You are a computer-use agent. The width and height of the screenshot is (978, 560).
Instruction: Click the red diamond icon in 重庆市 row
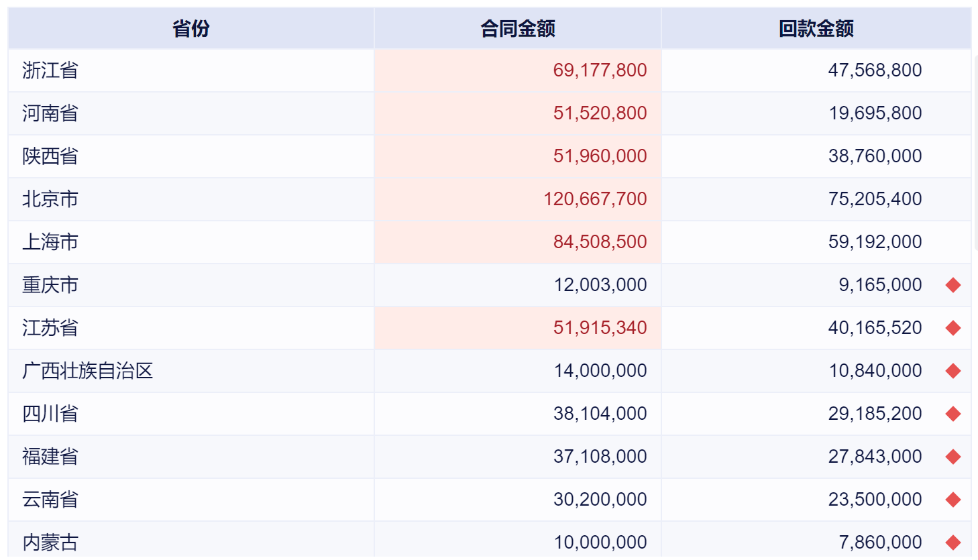click(953, 285)
